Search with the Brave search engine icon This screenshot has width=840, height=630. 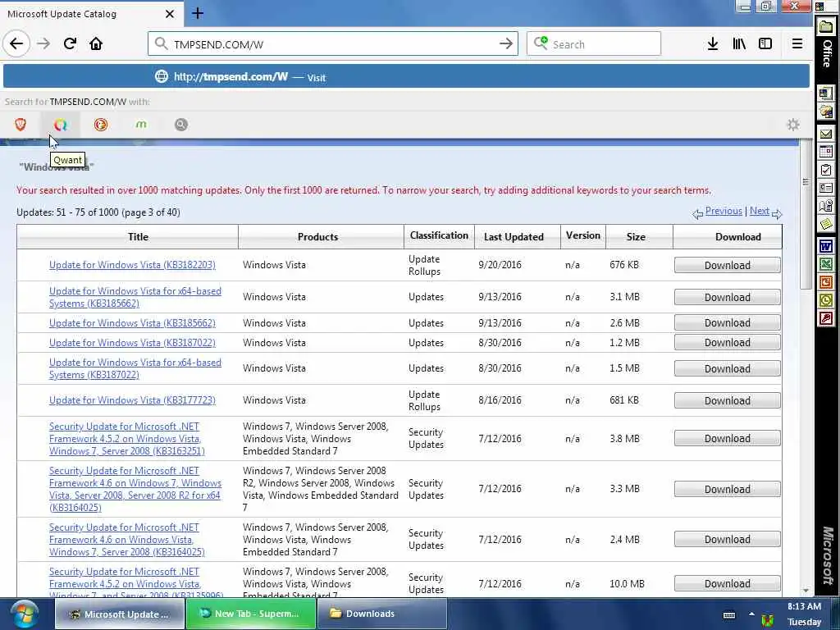tap(21, 125)
